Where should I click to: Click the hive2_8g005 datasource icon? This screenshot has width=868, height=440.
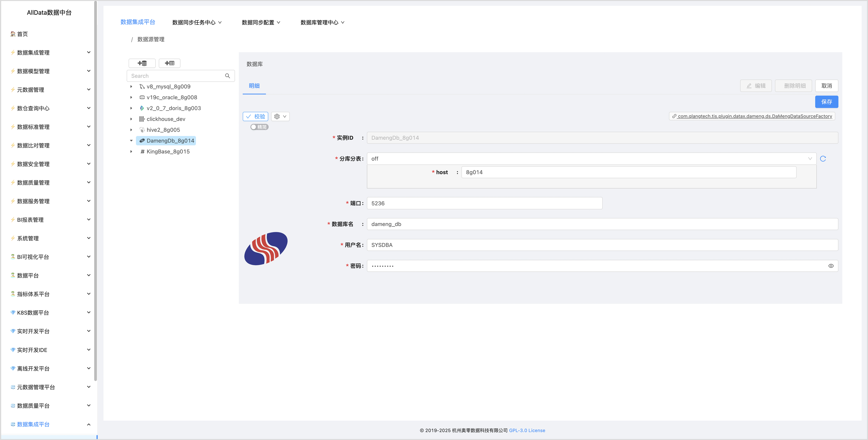(142, 130)
